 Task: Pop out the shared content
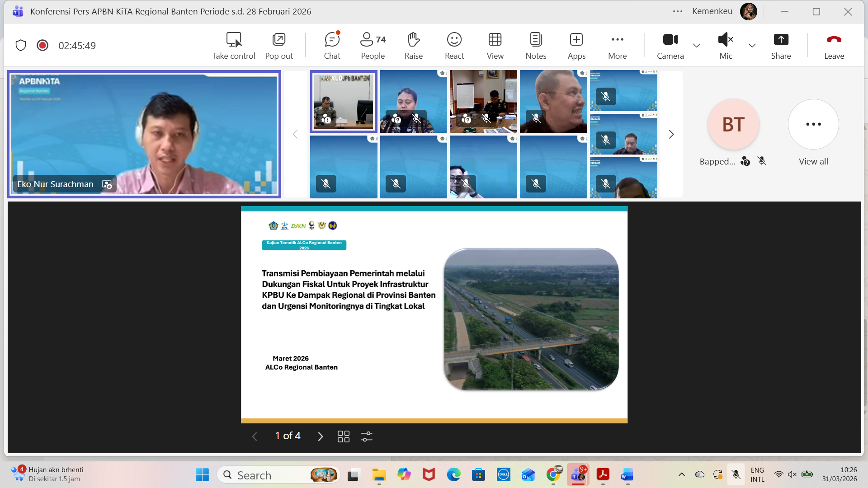(278, 45)
